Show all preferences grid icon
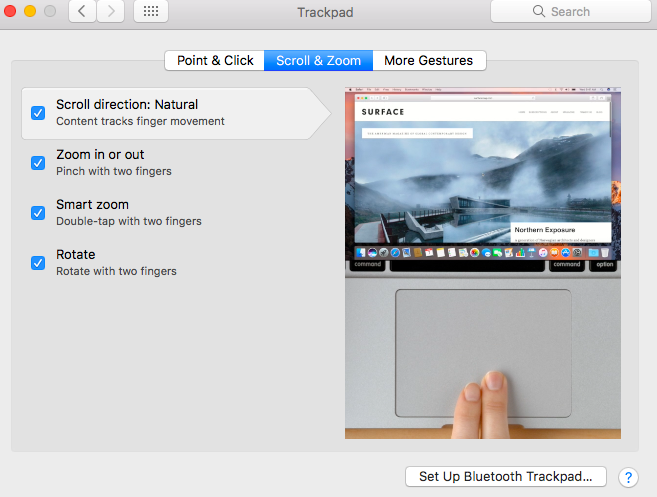The width and height of the screenshot is (657, 497). pos(151,11)
